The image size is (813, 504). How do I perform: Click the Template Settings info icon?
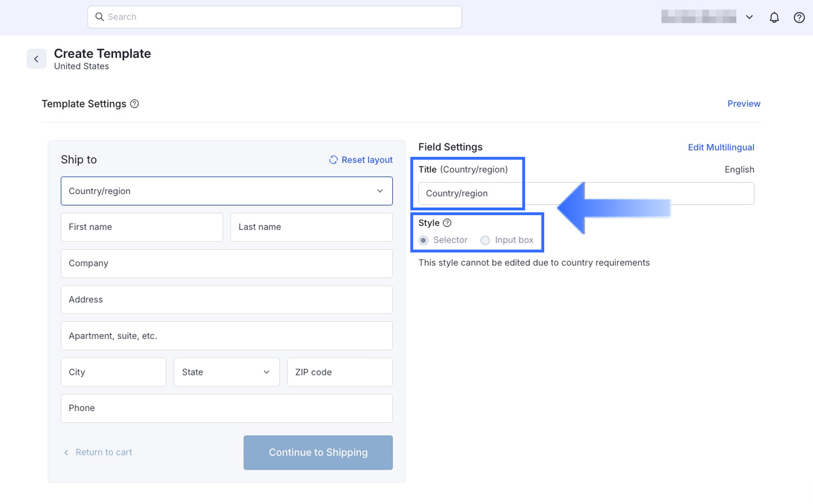[134, 104]
